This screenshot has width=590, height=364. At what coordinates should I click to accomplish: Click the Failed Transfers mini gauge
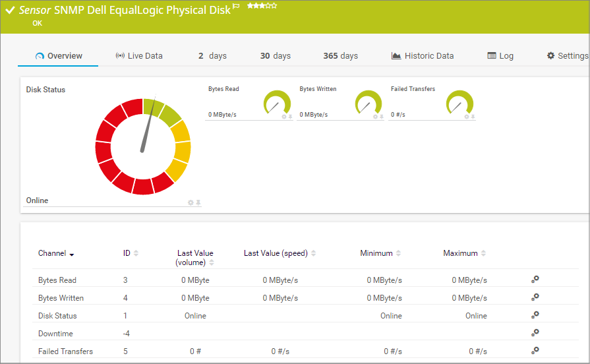(x=459, y=103)
